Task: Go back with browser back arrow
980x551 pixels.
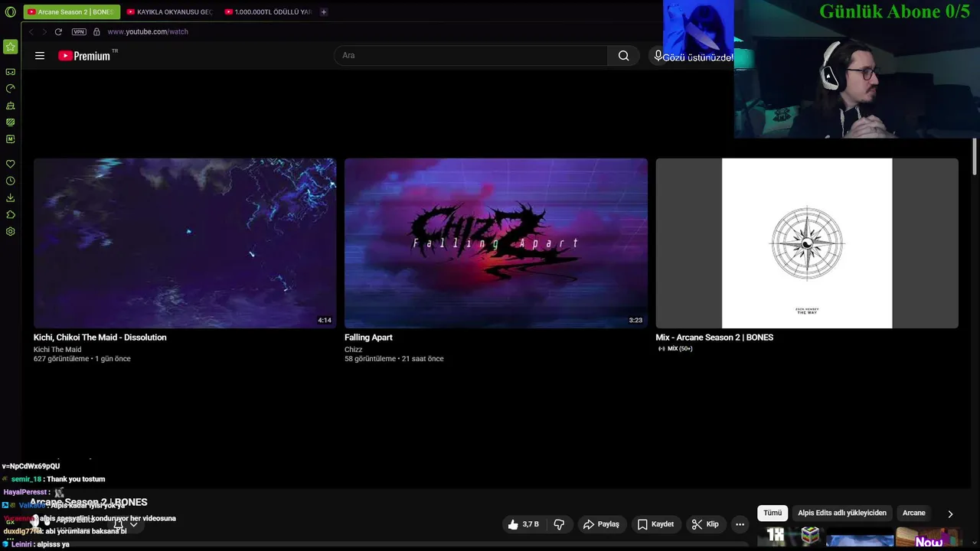Action: (31, 31)
